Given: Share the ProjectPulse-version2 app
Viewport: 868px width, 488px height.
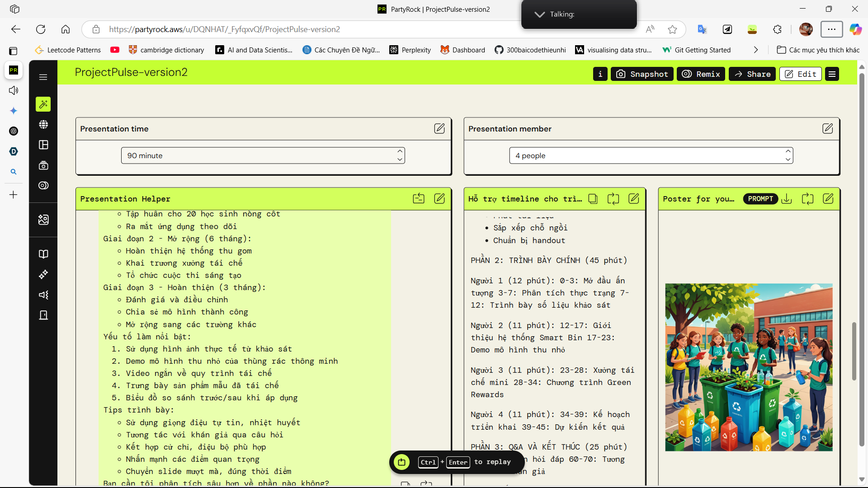Looking at the screenshot, I should click(752, 74).
